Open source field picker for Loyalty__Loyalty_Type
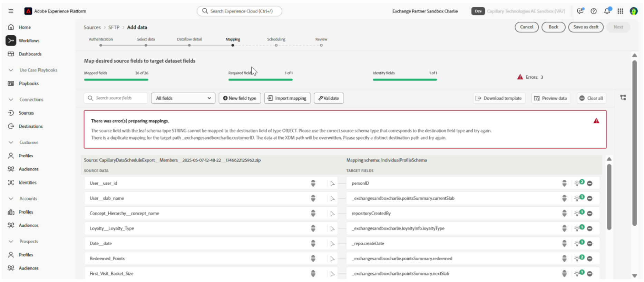The width and height of the screenshot is (644, 282). [x=313, y=228]
